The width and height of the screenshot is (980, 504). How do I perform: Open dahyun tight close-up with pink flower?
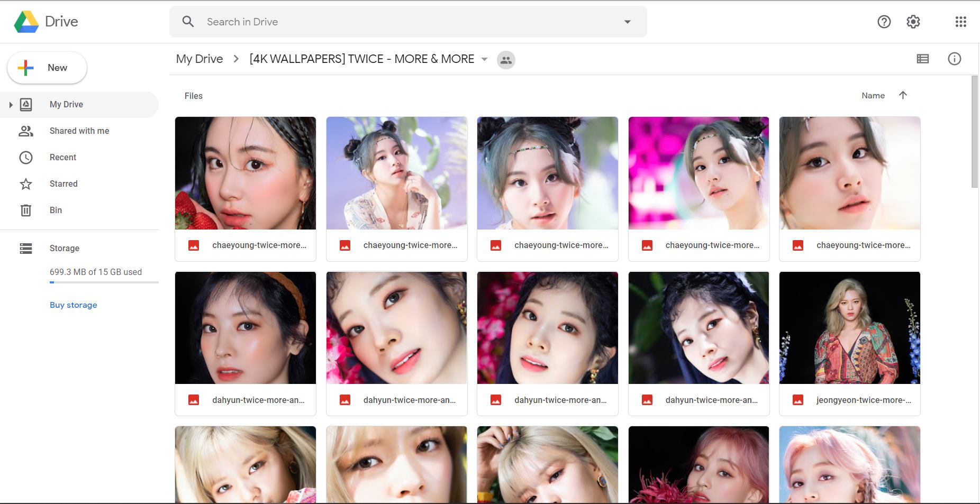[x=397, y=344]
